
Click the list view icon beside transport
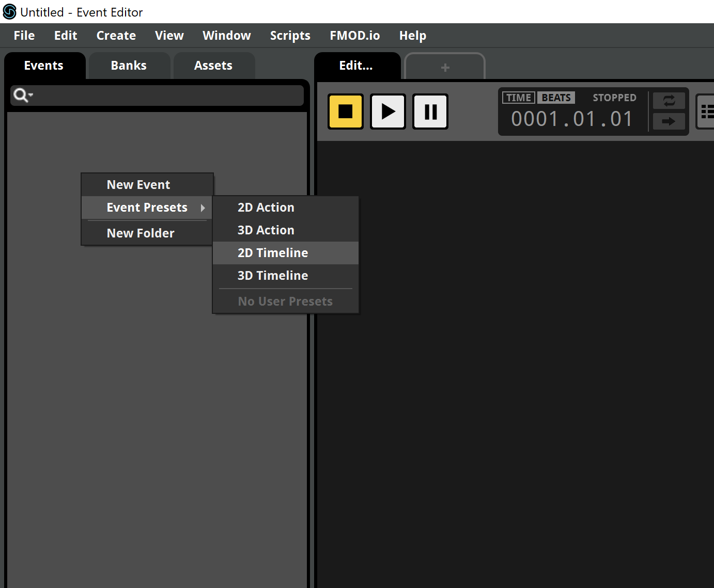706,112
